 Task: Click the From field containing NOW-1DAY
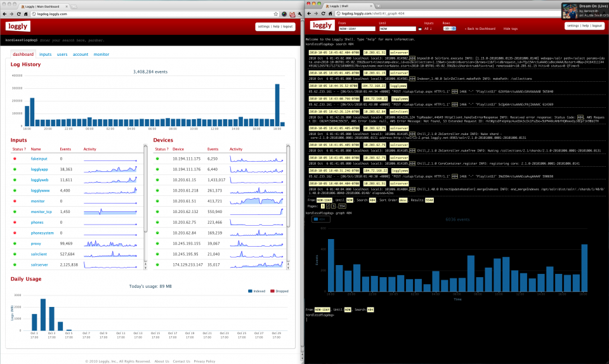357,29
